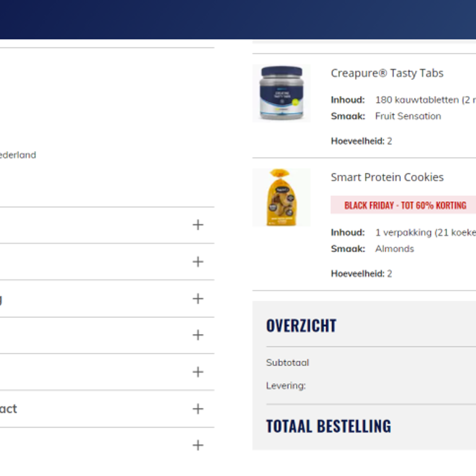Expand the section just below the "g" row
The height and width of the screenshot is (476, 476).
tap(198, 335)
